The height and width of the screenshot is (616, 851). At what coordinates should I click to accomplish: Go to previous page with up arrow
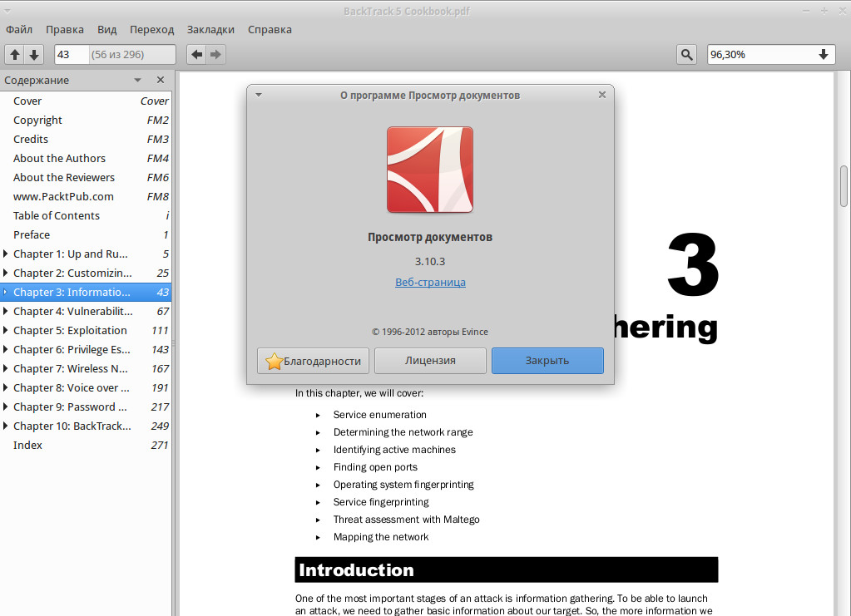click(15, 54)
